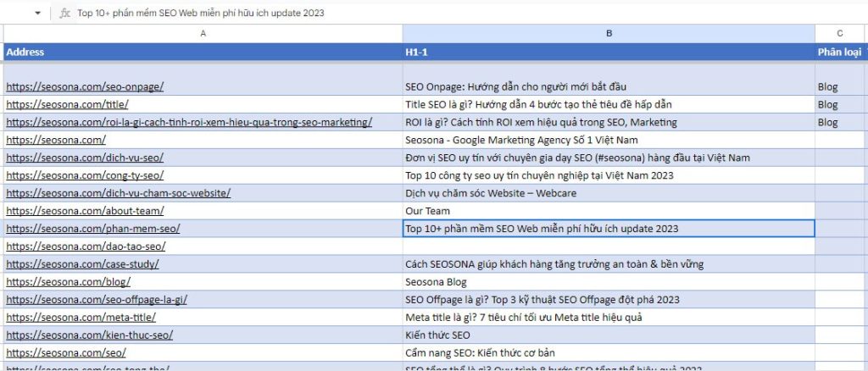
Task: Select the 'Kiến thức SEO' cell
Action: coord(609,335)
